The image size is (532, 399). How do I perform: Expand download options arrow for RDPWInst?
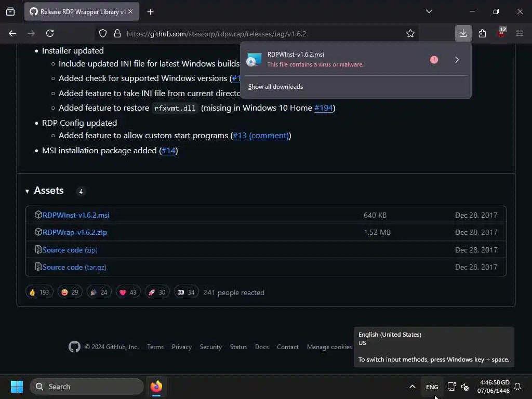[457, 60]
